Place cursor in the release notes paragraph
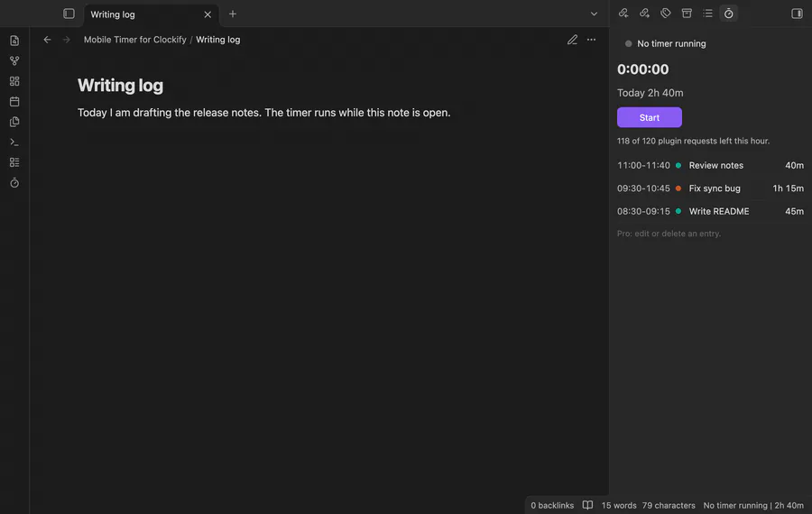812x514 pixels. [264, 113]
